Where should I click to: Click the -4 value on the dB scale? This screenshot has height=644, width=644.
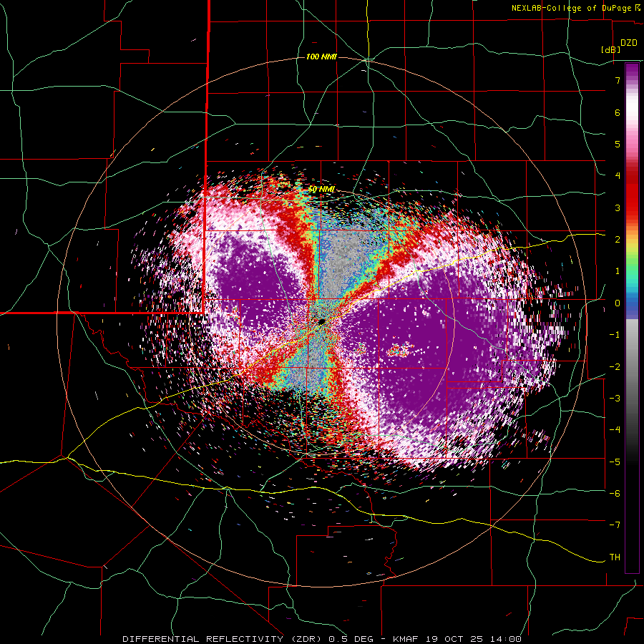(x=615, y=430)
